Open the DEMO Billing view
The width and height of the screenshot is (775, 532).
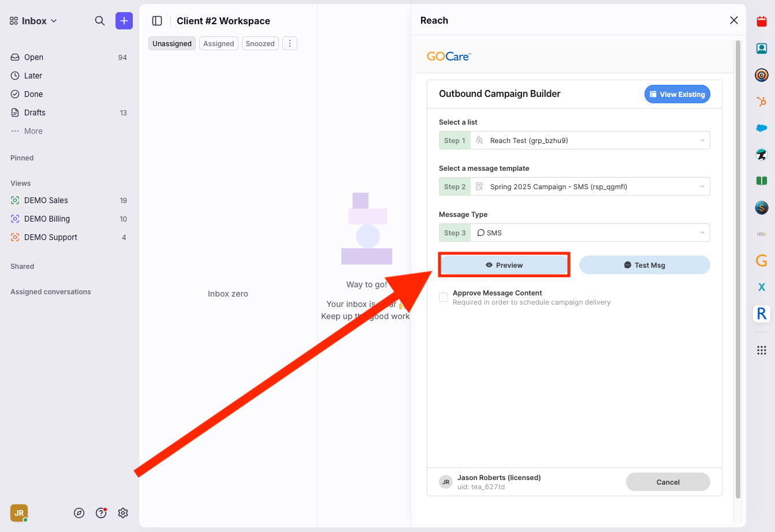(47, 219)
